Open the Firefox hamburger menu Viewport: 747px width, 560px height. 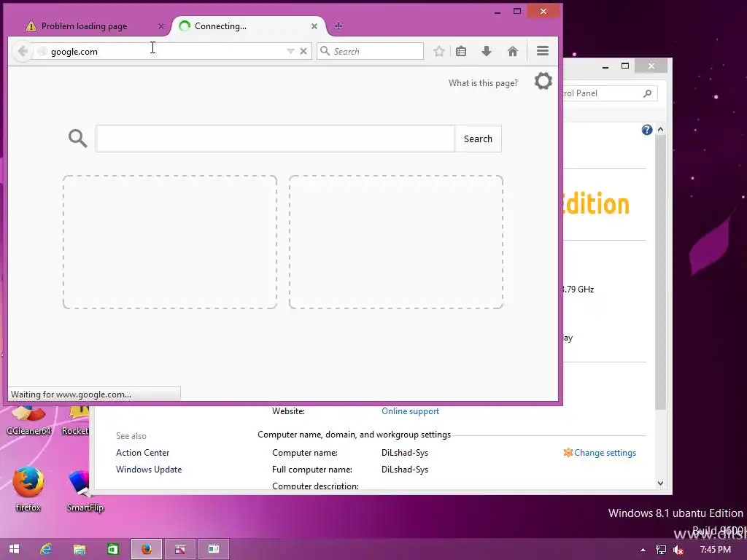(543, 51)
